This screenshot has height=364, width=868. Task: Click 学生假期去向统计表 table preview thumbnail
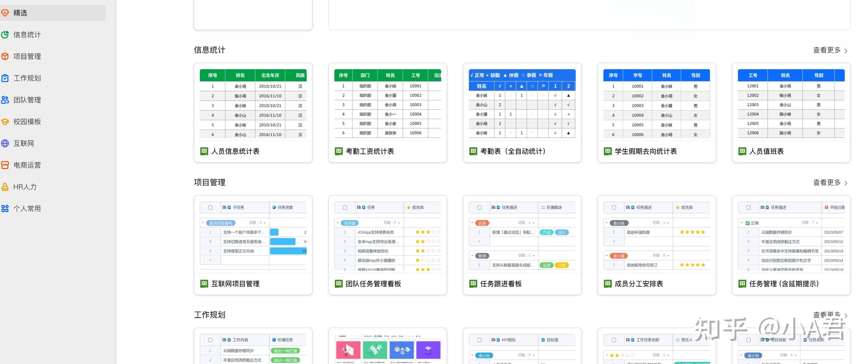pos(656,104)
